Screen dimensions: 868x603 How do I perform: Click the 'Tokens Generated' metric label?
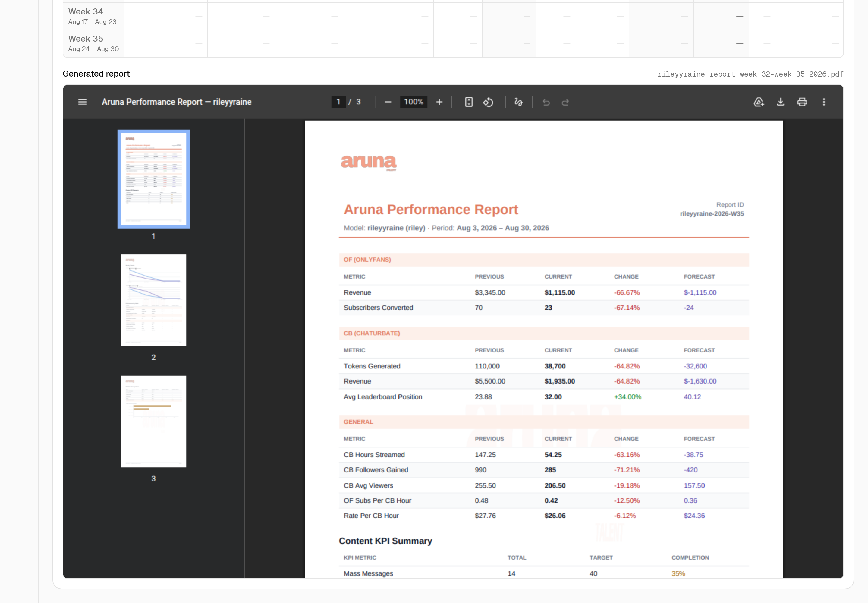click(x=372, y=366)
